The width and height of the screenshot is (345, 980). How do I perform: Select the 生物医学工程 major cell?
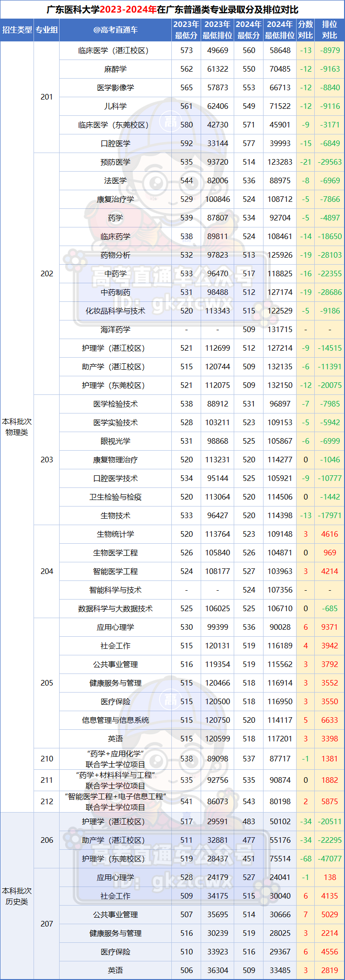click(x=115, y=553)
